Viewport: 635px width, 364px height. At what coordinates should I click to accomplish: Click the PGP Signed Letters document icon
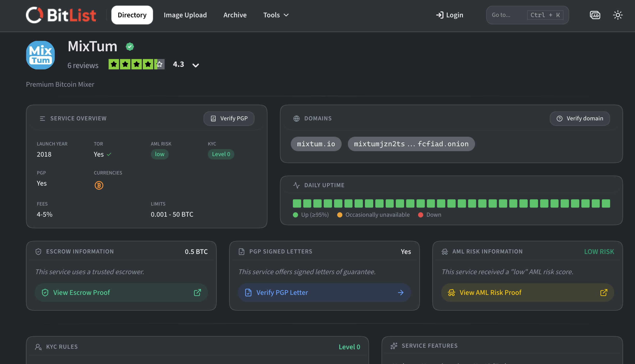pos(242,252)
